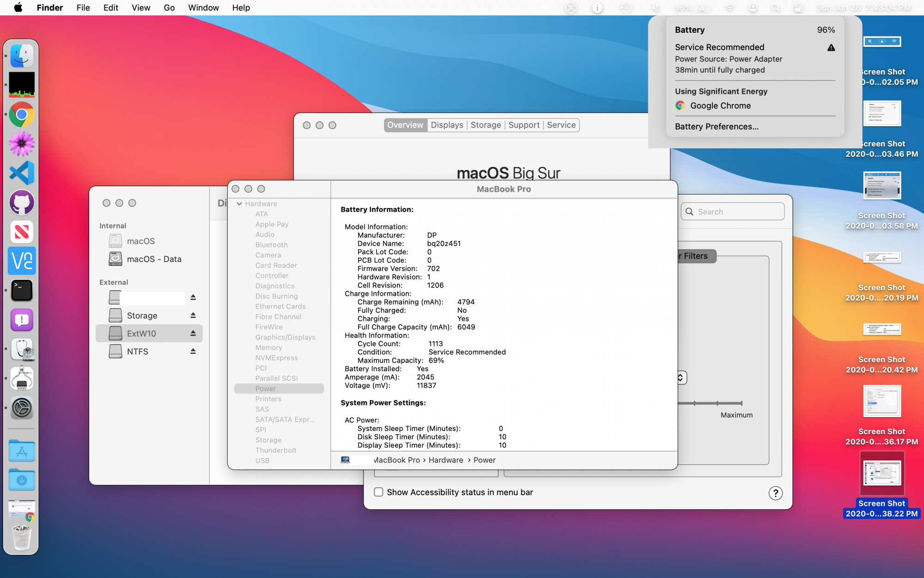Screen dimensions: 924x578
Task: Select USB in hardware list
Action: tap(262, 461)
